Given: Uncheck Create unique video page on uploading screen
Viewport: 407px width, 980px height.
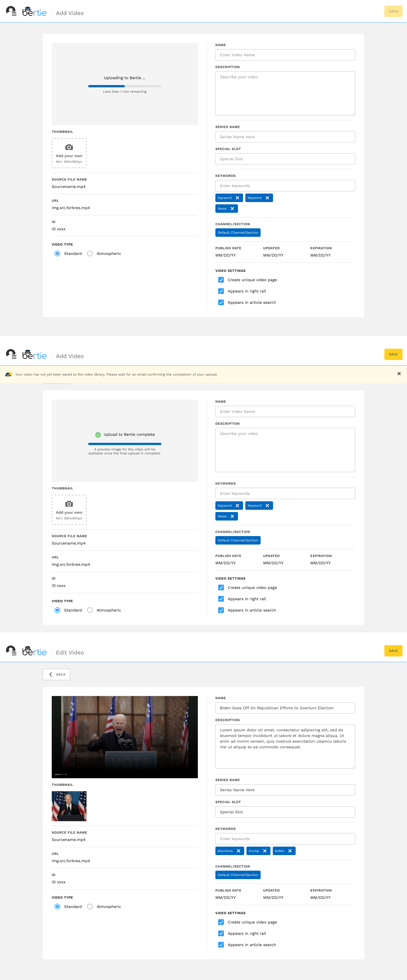Looking at the screenshot, I should [x=221, y=280].
